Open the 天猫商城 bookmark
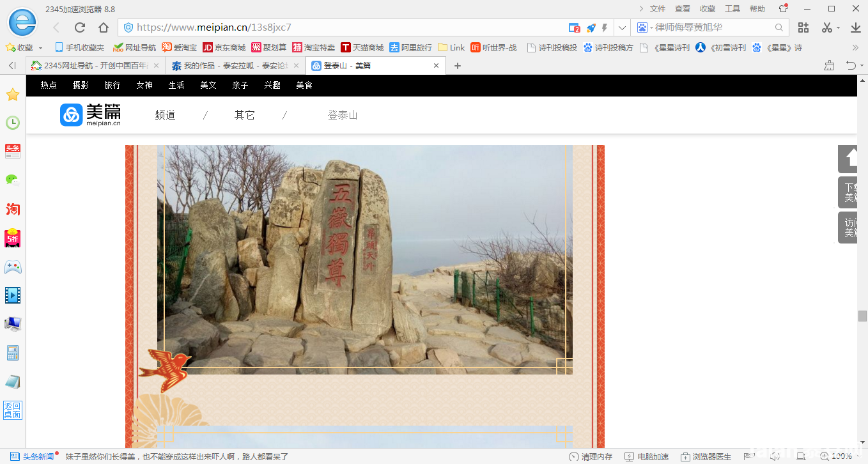Viewport: 868px width, 464px height. click(x=362, y=47)
